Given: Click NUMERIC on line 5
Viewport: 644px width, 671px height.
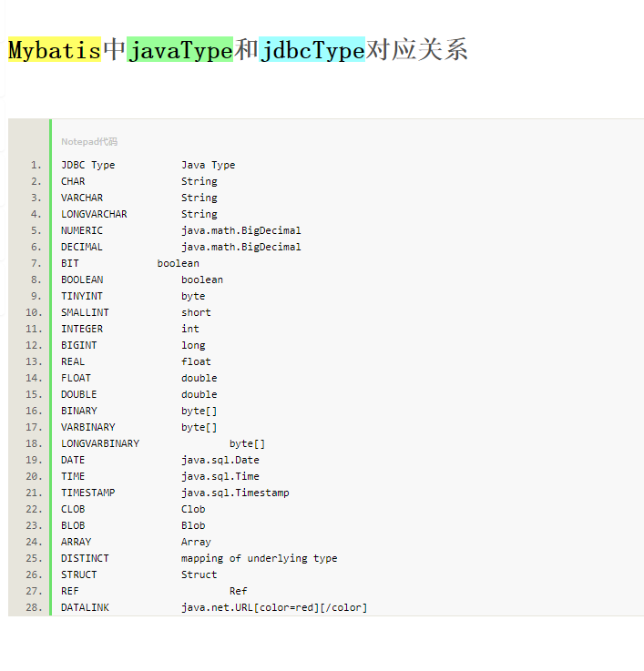Looking at the screenshot, I should click(x=82, y=230).
